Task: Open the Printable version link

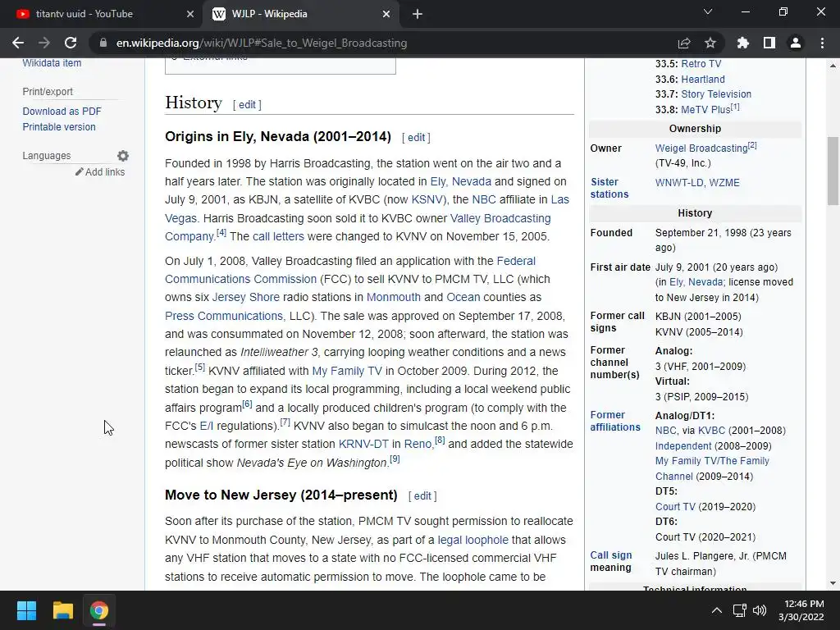Action: coord(59,127)
